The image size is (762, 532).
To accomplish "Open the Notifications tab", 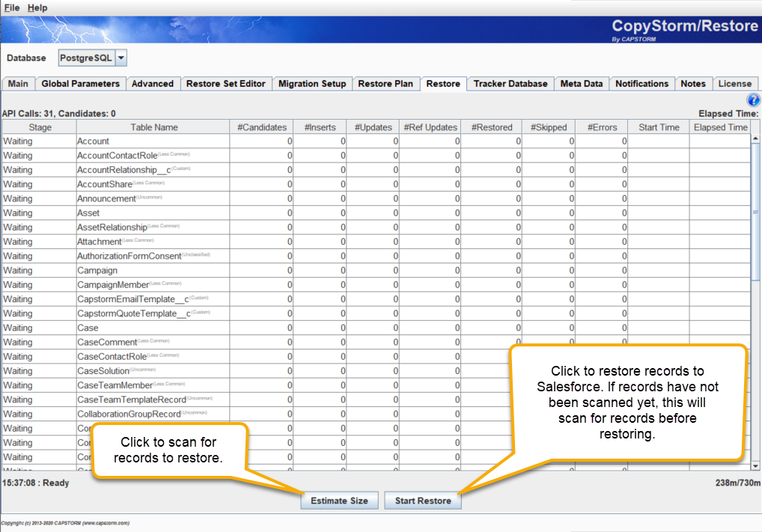I will pos(642,84).
